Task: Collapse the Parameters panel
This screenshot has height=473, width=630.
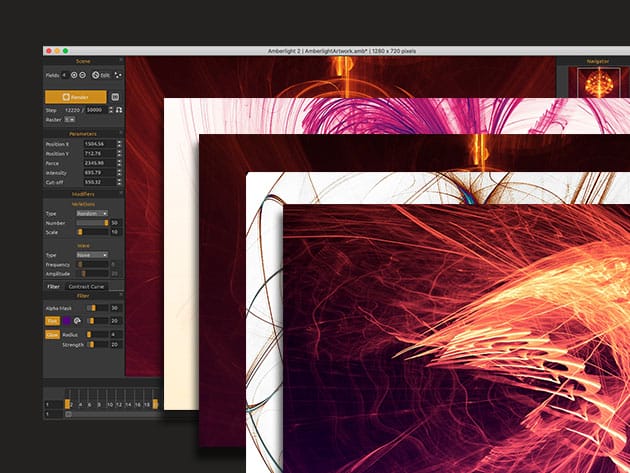Action: [83, 132]
